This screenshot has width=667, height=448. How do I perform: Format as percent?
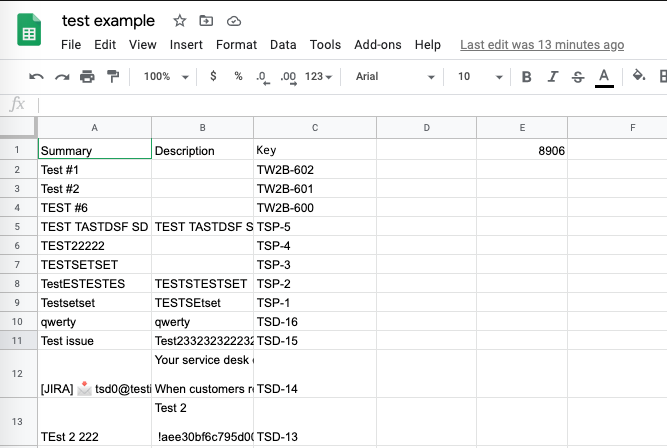point(238,76)
